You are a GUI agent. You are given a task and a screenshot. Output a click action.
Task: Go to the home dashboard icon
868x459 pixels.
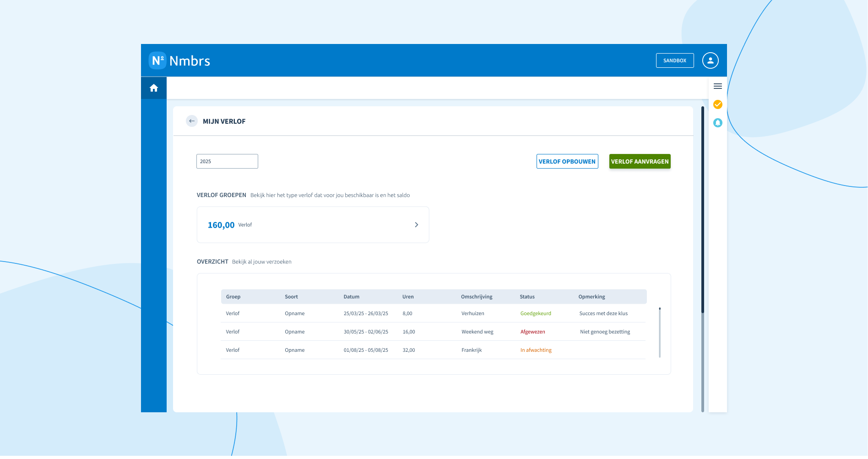click(154, 88)
